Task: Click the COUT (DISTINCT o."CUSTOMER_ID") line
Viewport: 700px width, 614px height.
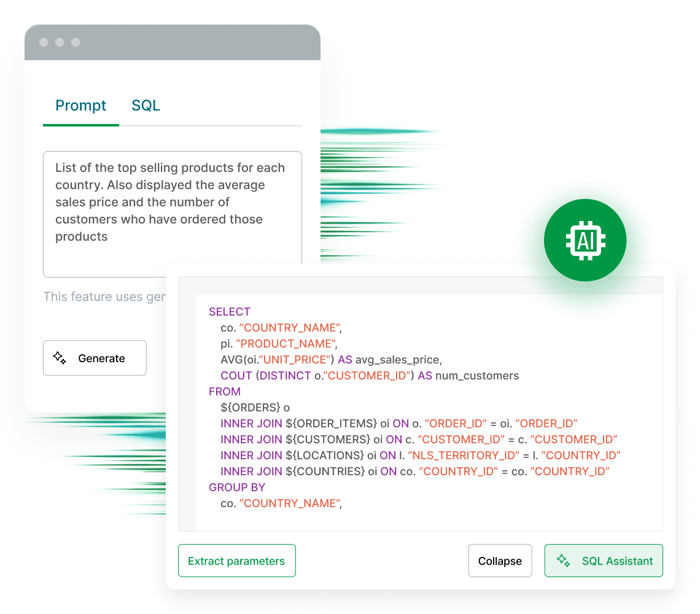Action: [370, 376]
